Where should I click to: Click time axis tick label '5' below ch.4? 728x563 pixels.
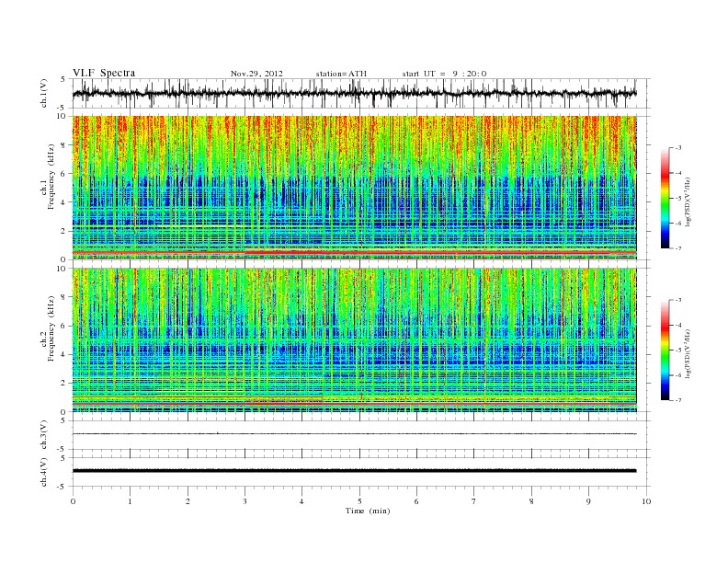click(x=359, y=501)
